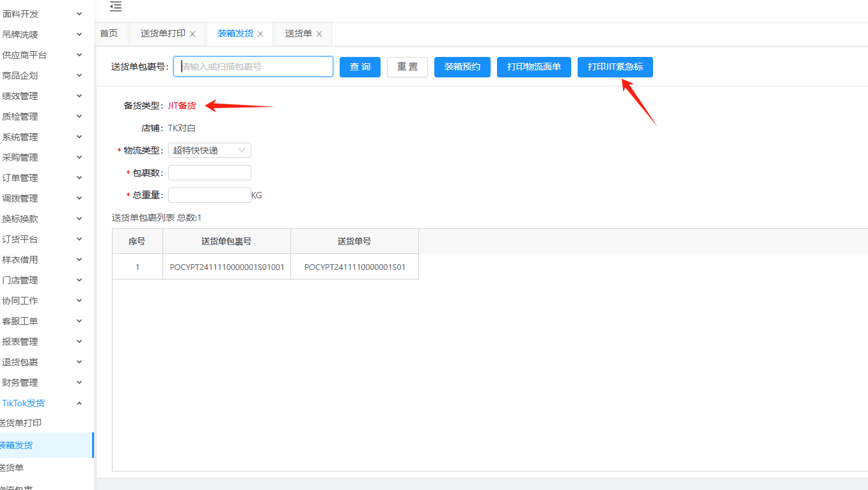
Task: Collapse the TikTok发货 menu group
Action: 42,403
